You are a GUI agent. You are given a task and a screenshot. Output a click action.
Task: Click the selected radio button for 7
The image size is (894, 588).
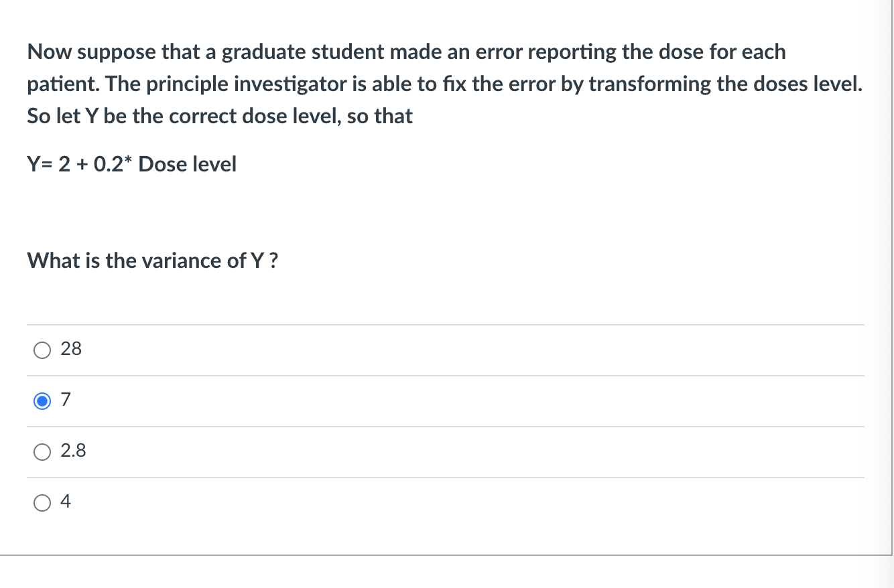click(42, 401)
